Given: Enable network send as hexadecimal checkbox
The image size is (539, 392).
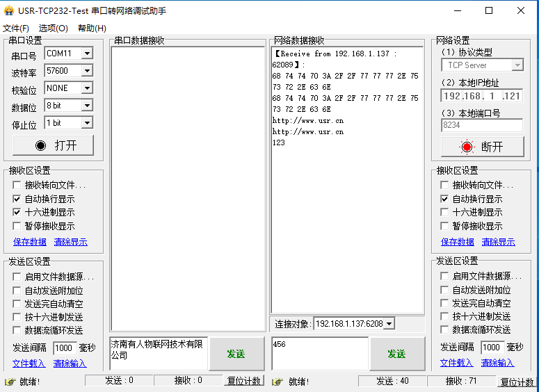Looking at the screenshot, I should coord(445,316).
